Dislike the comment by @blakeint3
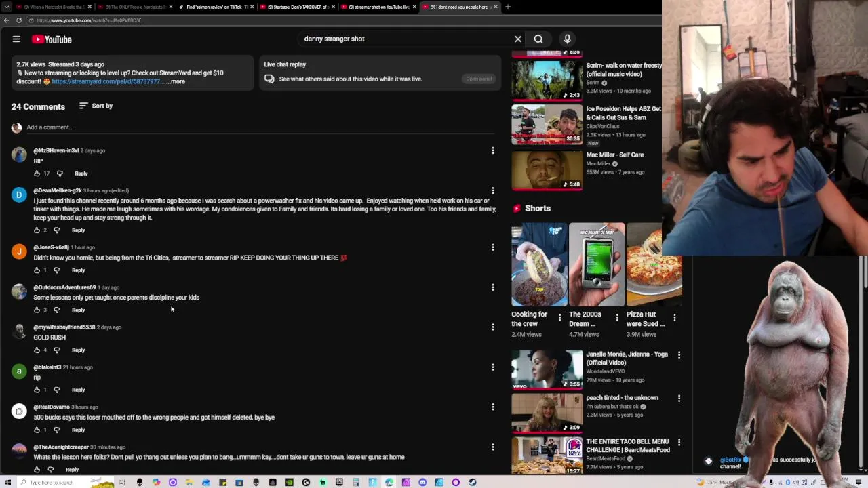This screenshot has height=488, width=868. pyautogui.click(x=57, y=390)
